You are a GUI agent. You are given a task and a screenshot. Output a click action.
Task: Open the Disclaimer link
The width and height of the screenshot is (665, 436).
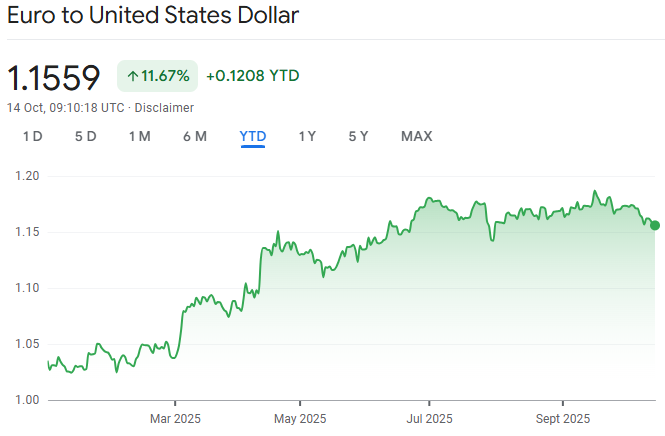pyautogui.click(x=164, y=107)
